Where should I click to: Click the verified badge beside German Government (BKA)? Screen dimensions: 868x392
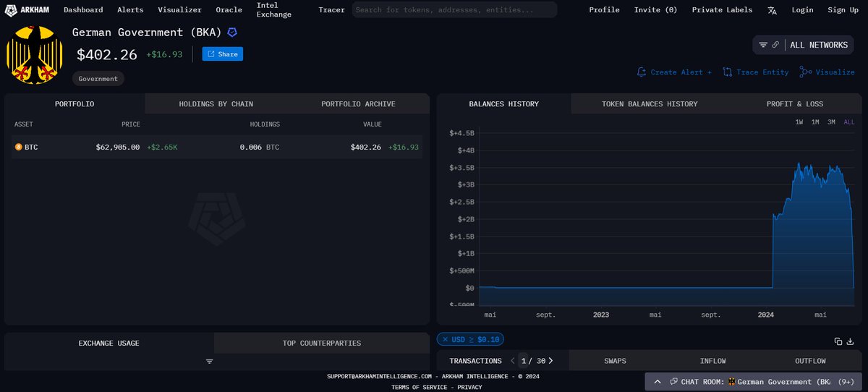pyautogui.click(x=232, y=33)
